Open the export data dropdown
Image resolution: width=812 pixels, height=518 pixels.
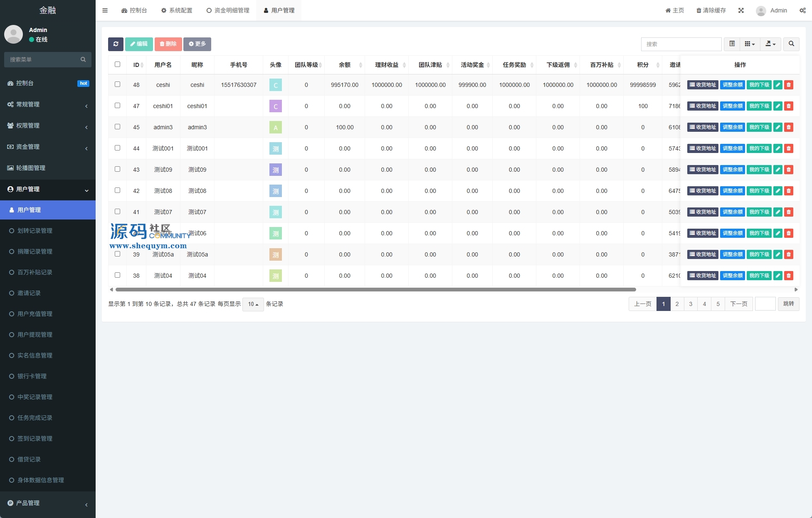click(770, 44)
